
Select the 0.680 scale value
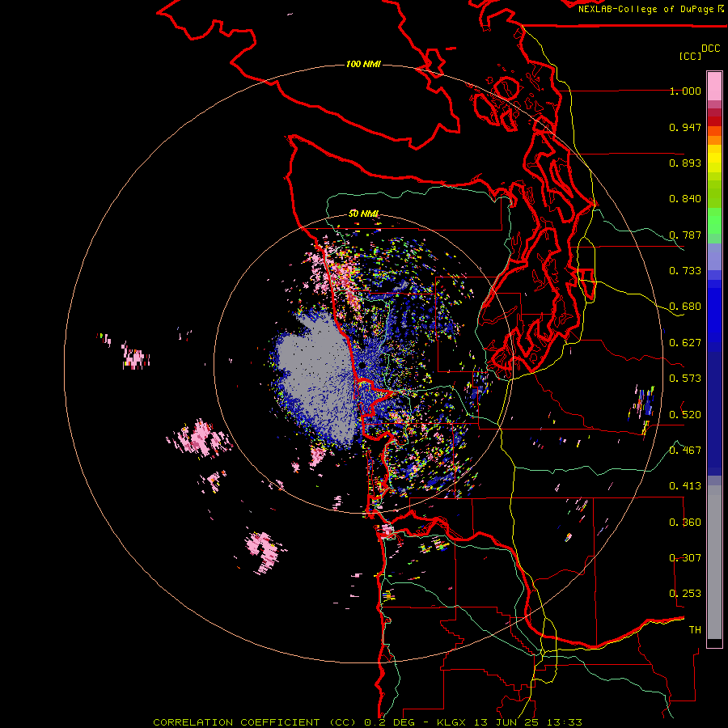(685, 307)
